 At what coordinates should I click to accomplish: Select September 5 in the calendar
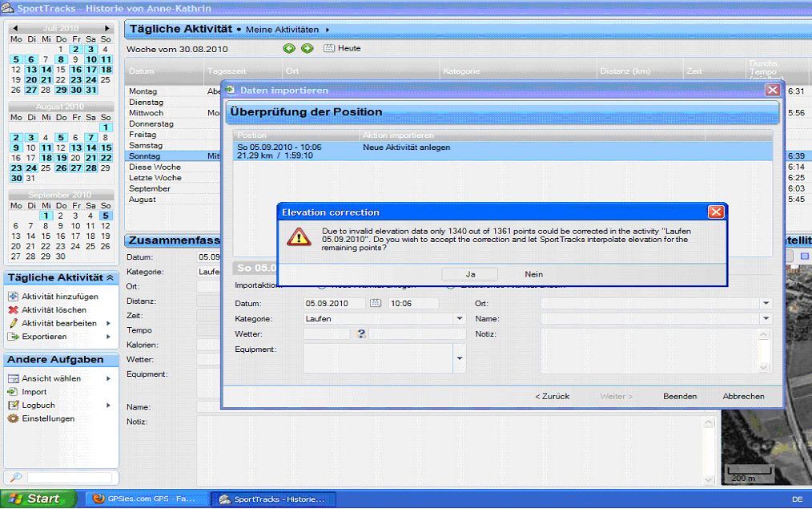tap(107, 216)
